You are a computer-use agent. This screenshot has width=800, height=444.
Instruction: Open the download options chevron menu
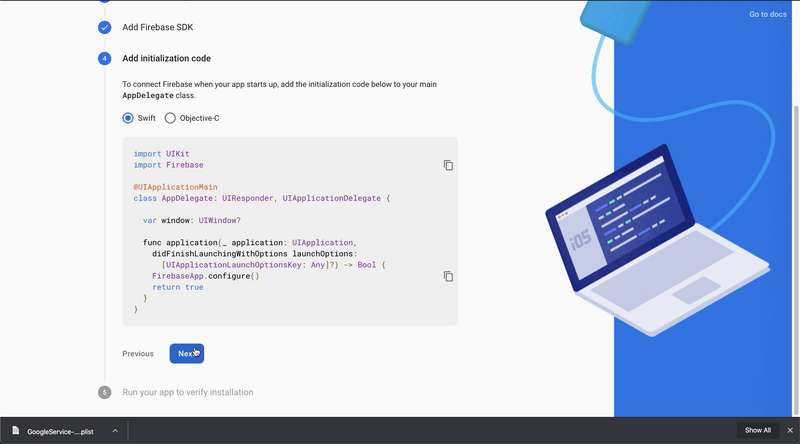click(x=115, y=431)
